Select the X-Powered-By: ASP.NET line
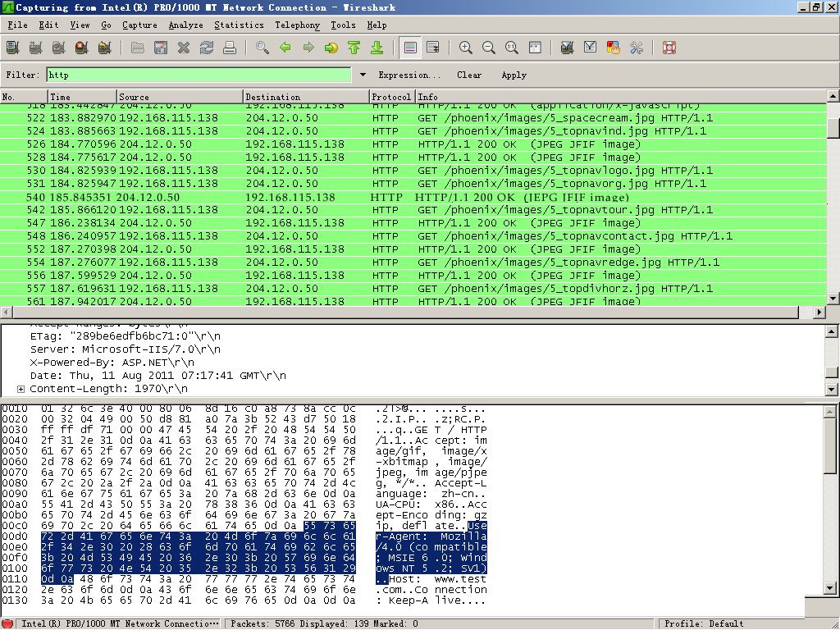 pyautogui.click(x=112, y=363)
